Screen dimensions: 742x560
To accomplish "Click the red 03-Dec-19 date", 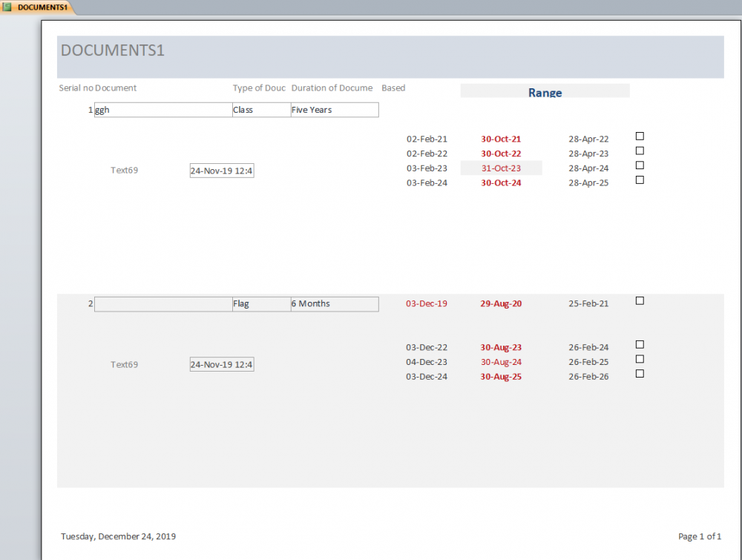I will [427, 303].
